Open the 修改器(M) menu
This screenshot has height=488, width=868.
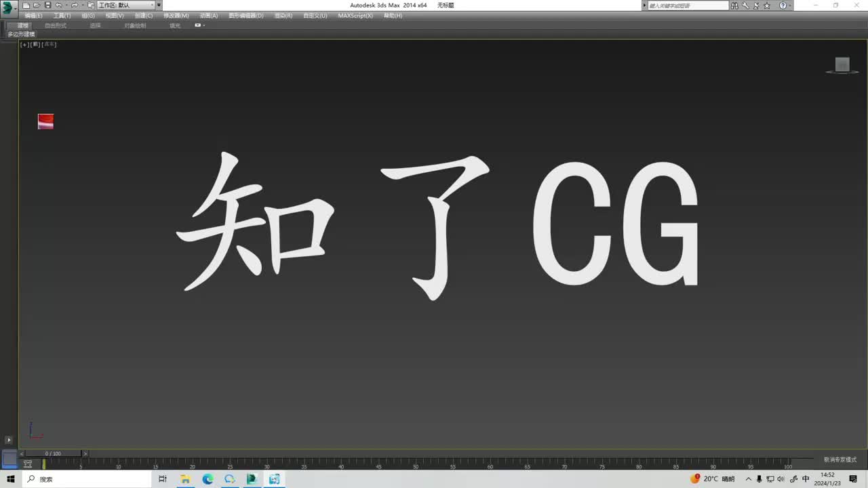[x=176, y=16]
